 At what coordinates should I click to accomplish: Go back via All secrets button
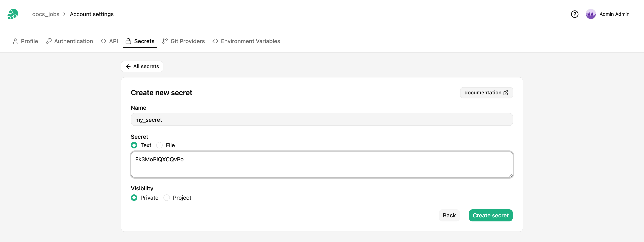coord(142,66)
